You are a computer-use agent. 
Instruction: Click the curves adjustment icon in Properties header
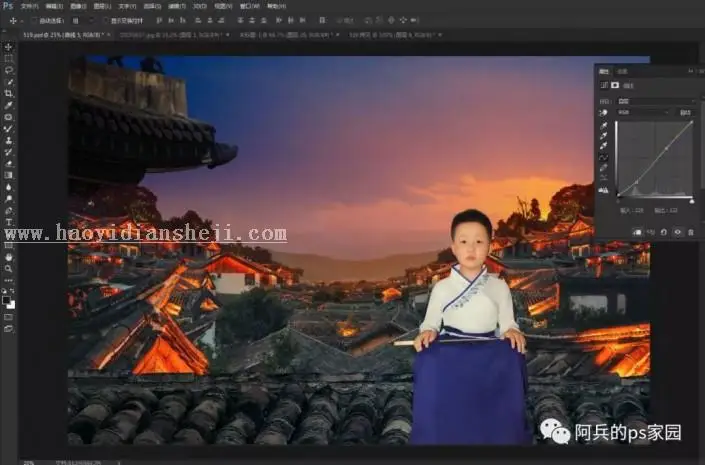[x=604, y=85]
